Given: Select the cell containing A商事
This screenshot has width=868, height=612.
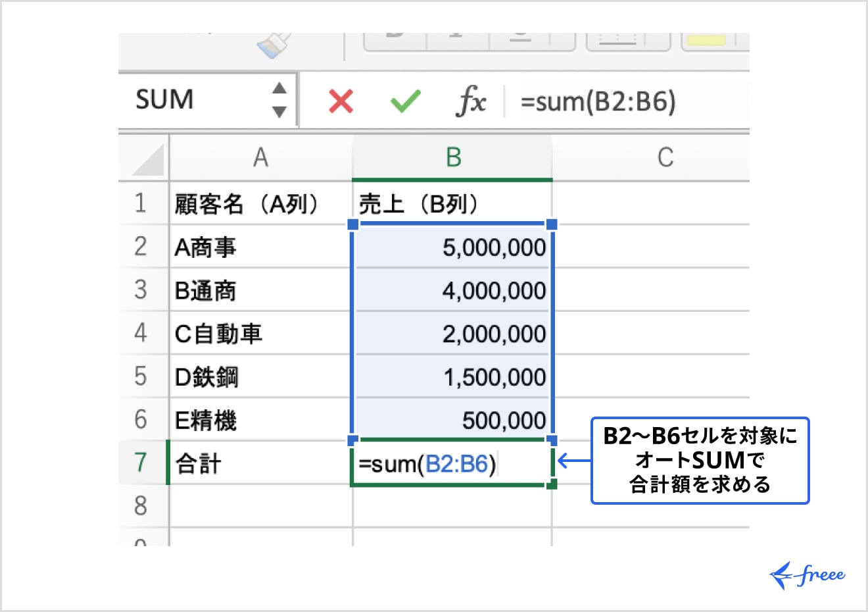Looking at the screenshot, I should [x=260, y=247].
